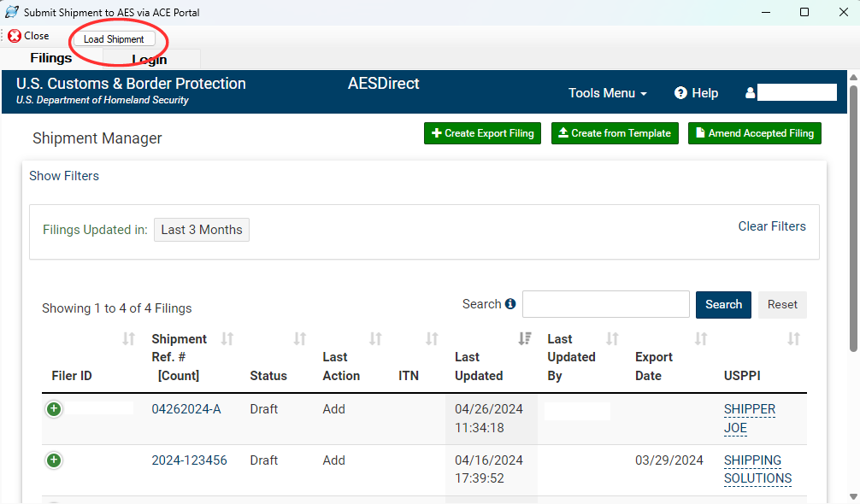This screenshot has width=860, height=504.
Task: Click the red X Close icon
Action: (x=14, y=35)
